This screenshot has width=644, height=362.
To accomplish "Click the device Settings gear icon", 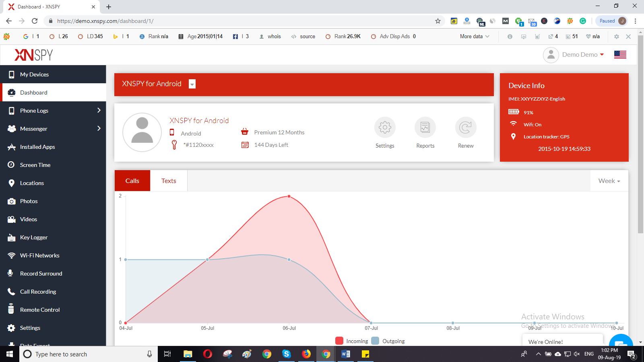I will pos(385,128).
